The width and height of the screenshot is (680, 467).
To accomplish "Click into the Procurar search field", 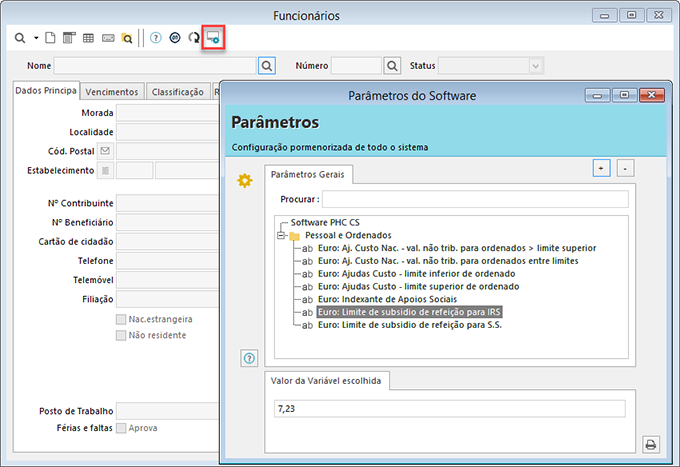I will [x=475, y=199].
